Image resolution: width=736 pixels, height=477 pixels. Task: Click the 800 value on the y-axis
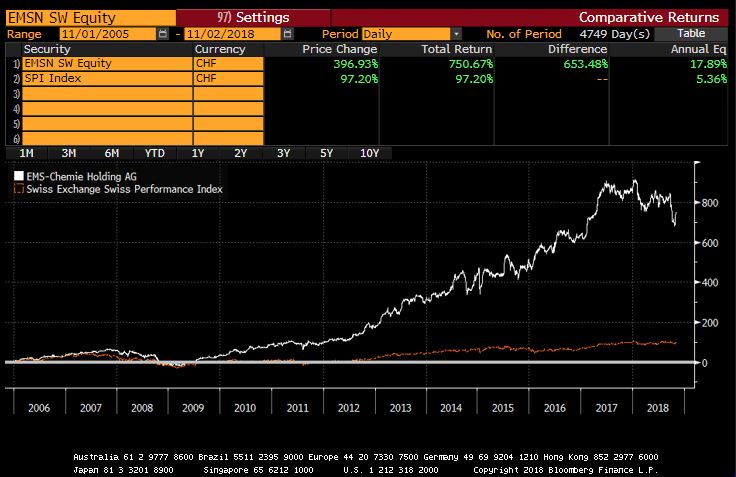710,203
